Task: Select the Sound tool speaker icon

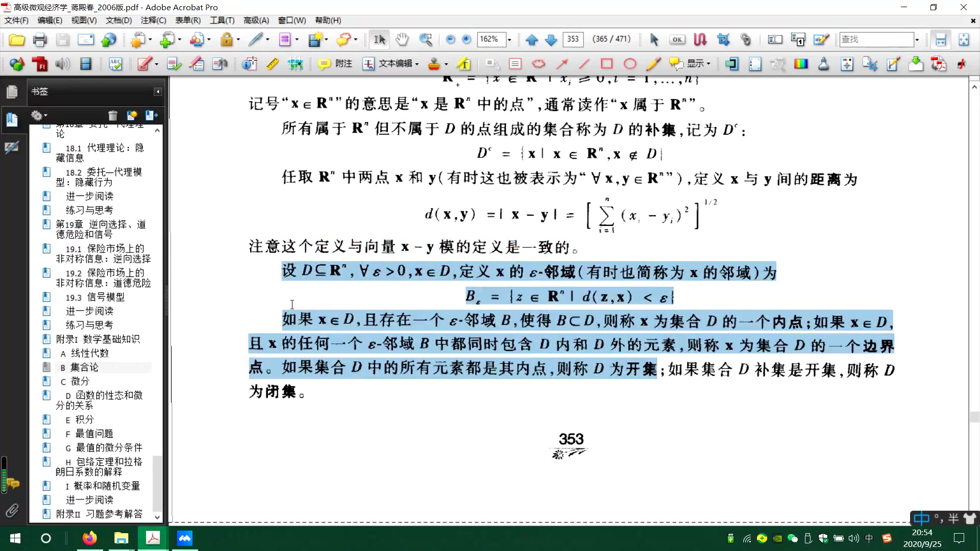Action: point(63,64)
